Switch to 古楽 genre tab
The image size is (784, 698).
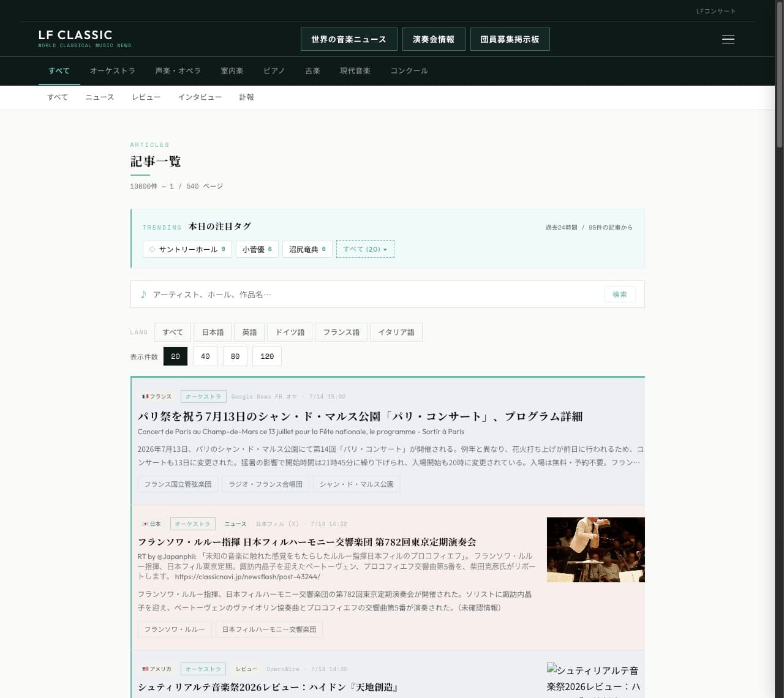tap(313, 71)
